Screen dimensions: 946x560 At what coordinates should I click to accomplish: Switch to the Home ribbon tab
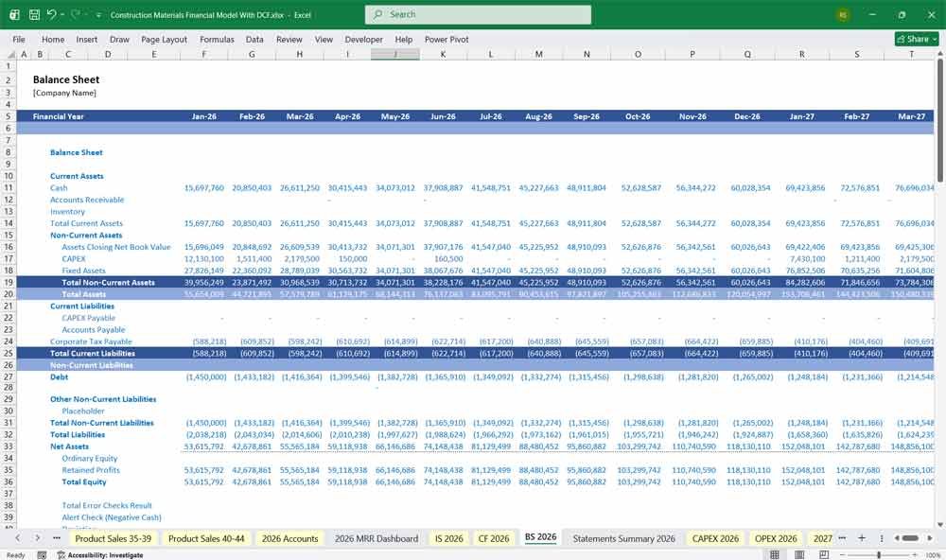coord(53,39)
